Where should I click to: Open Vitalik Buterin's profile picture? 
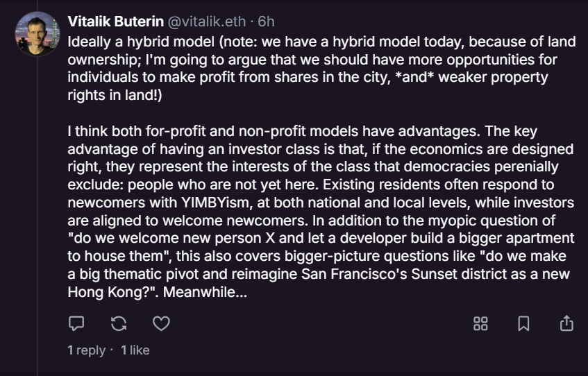tap(37, 34)
